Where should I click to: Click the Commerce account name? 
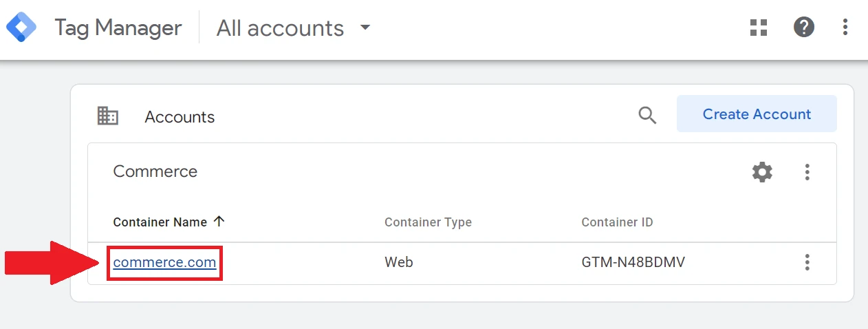click(155, 171)
